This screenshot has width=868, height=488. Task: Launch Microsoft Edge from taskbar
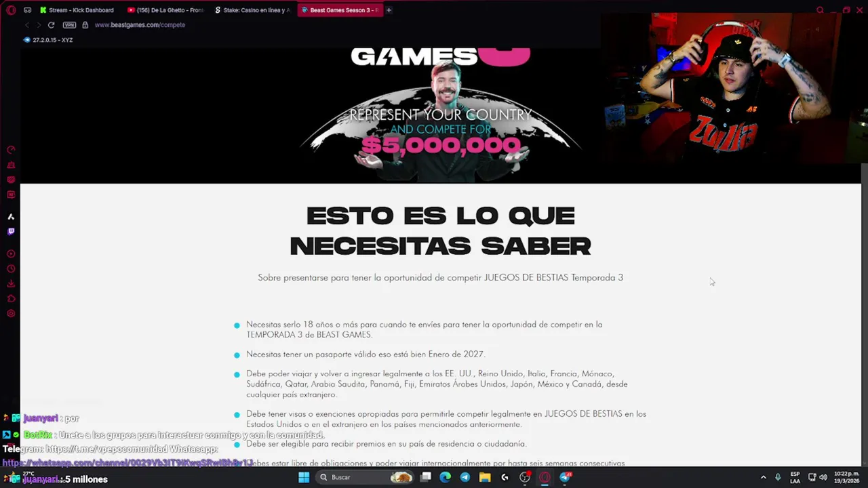tap(446, 477)
